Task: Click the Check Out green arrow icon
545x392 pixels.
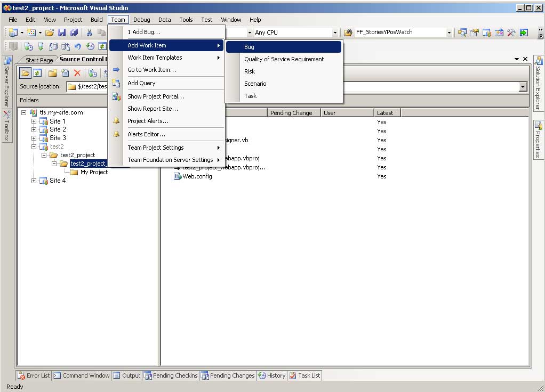Action: pos(41,46)
